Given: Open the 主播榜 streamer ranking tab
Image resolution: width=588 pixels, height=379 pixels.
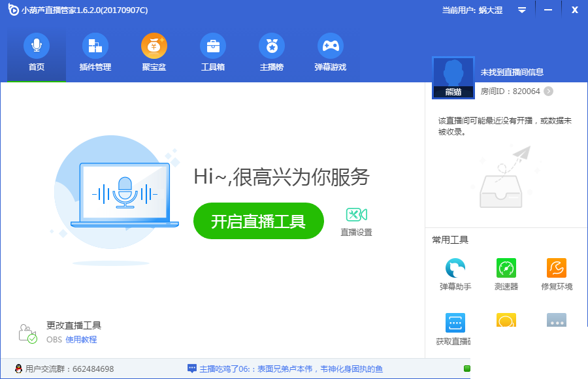Looking at the screenshot, I should coord(272,52).
